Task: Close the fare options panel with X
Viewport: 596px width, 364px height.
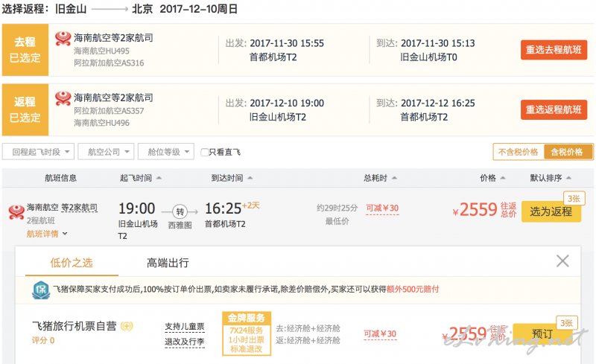Action: [562, 261]
